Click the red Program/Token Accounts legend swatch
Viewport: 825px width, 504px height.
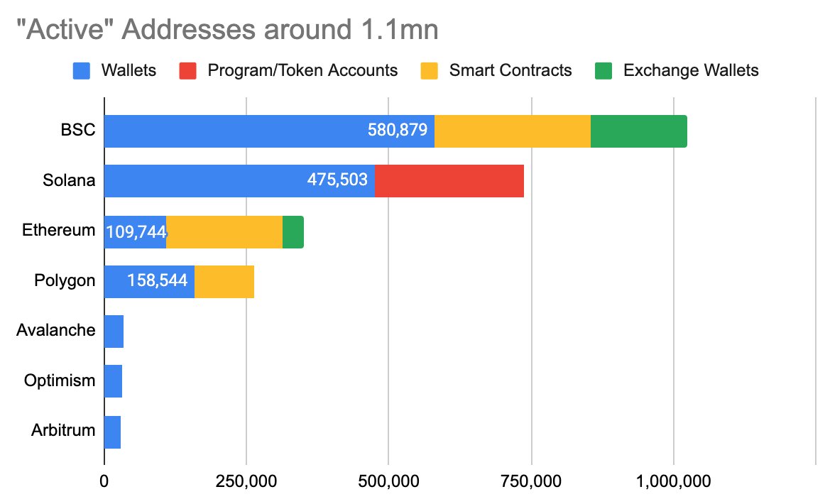click(188, 71)
